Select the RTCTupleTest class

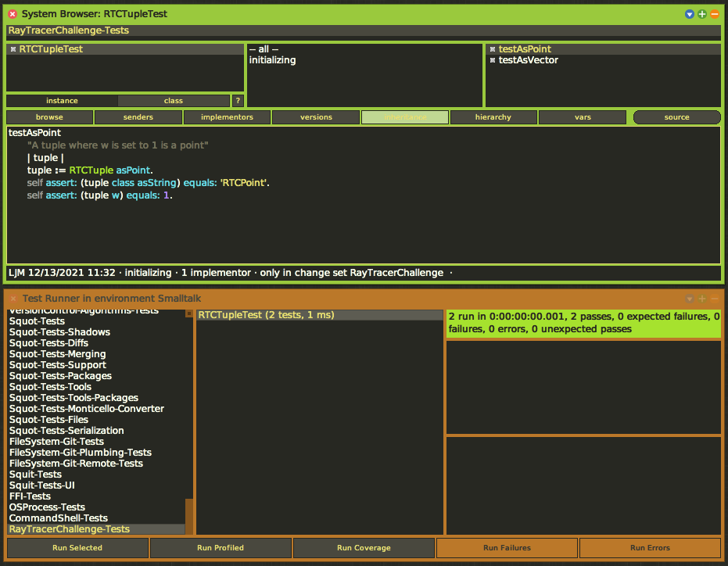point(125,49)
